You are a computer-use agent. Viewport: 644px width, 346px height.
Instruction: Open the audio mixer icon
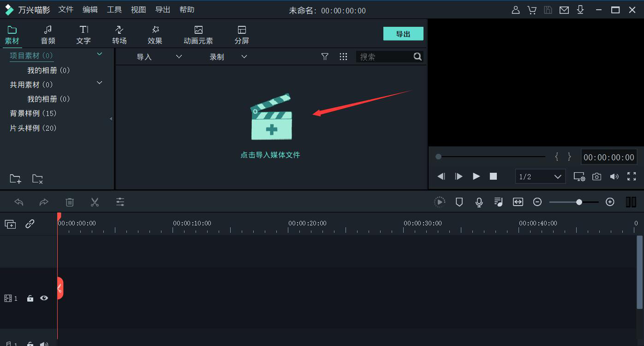(x=498, y=202)
